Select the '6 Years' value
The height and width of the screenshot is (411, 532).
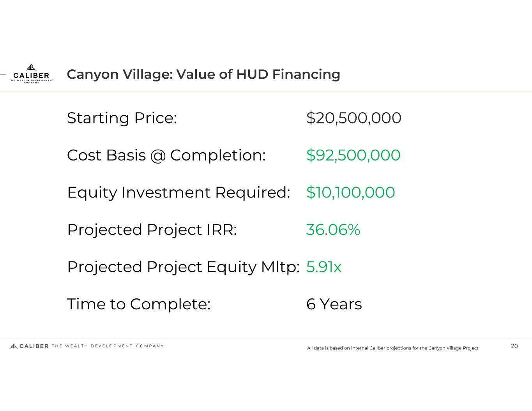tap(334, 304)
